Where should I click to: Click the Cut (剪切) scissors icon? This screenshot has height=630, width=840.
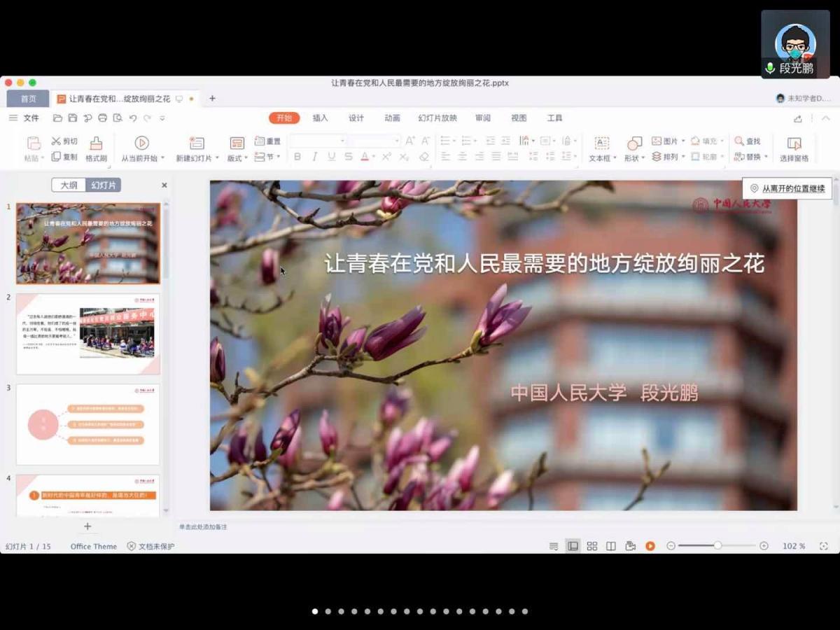pyautogui.click(x=56, y=141)
